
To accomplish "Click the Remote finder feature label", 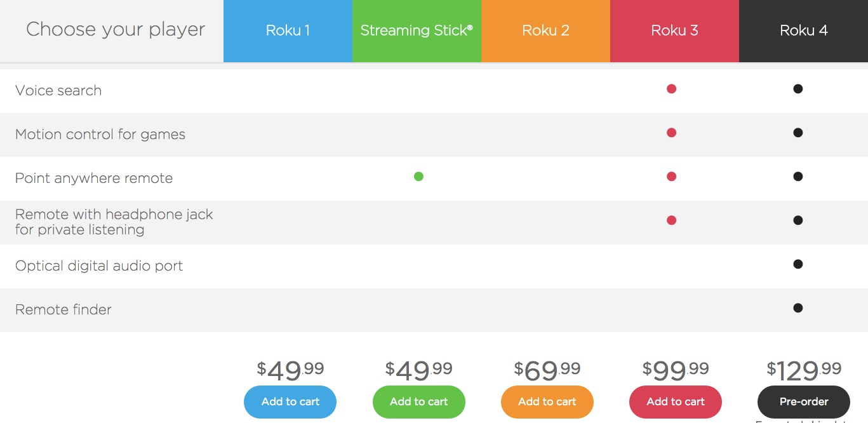I will pos(63,310).
